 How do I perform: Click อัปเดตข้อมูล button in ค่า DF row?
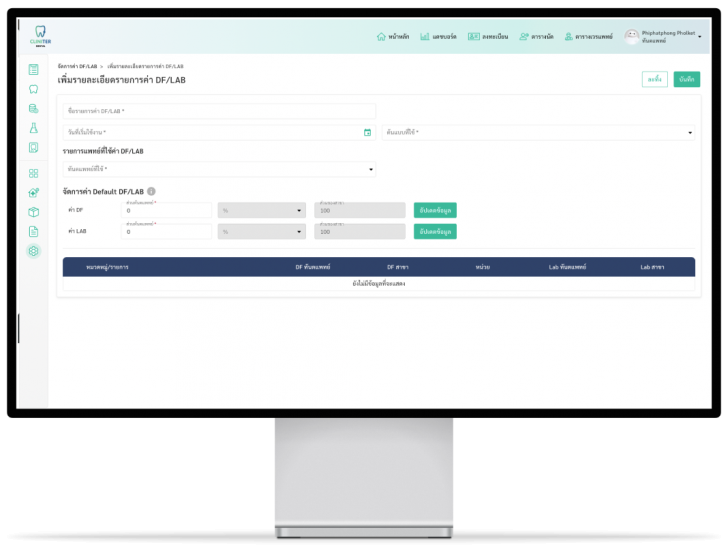(x=435, y=210)
